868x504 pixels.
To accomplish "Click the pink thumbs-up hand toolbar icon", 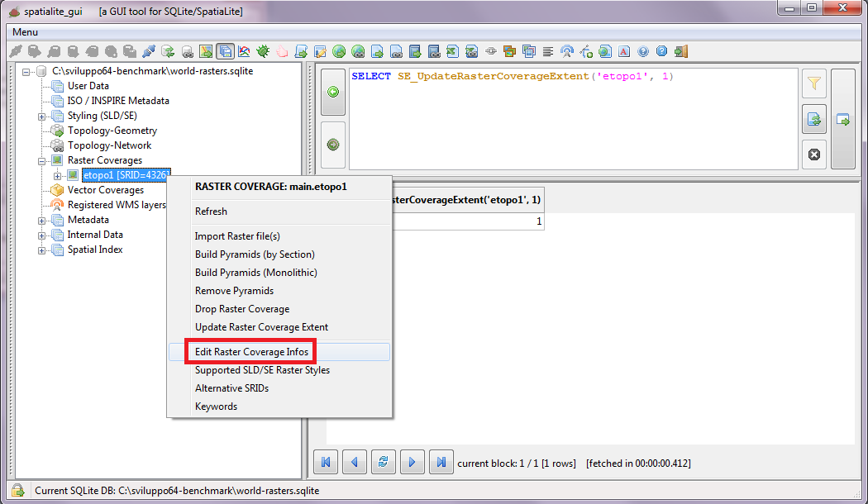I will (283, 51).
